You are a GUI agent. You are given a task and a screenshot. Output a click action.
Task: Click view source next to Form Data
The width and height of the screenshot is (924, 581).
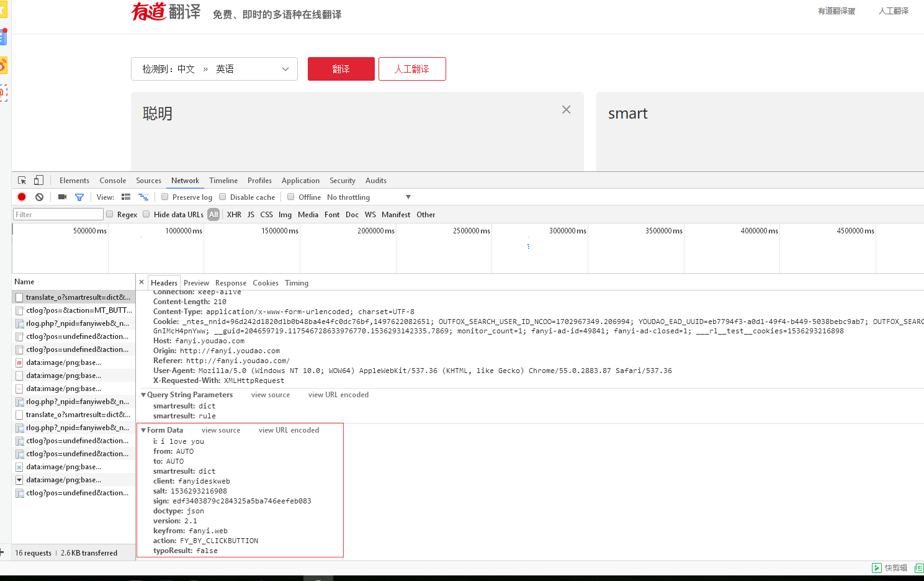tap(221, 430)
